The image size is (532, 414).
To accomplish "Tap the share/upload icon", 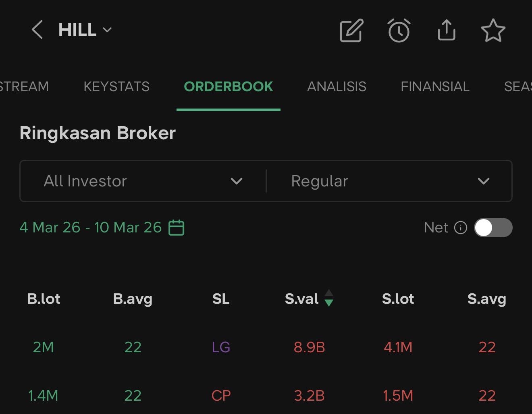I will (446, 30).
